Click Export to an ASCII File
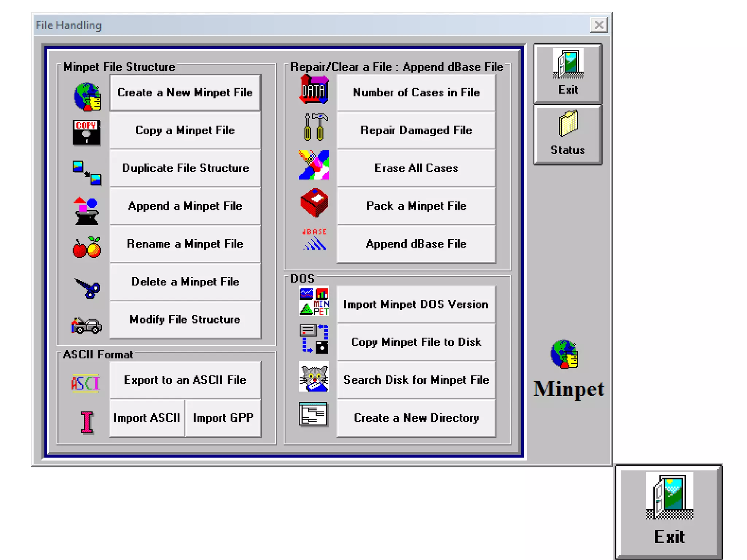Screen dimensions: 747x560 tap(185, 380)
